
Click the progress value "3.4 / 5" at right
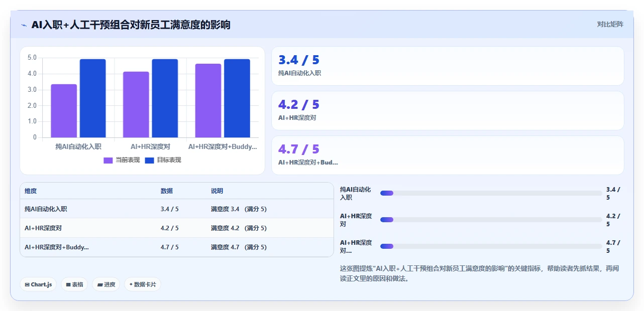tap(613, 194)
